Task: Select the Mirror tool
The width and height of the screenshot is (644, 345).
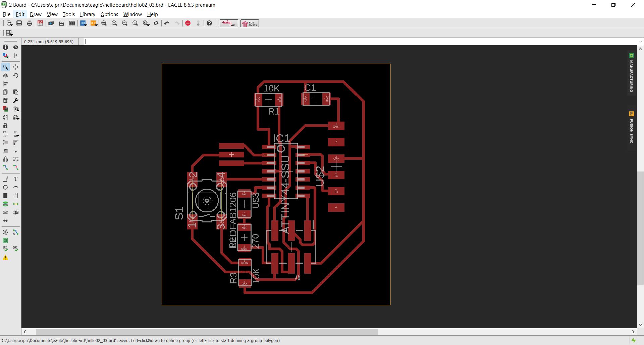Action: point(5,75)
